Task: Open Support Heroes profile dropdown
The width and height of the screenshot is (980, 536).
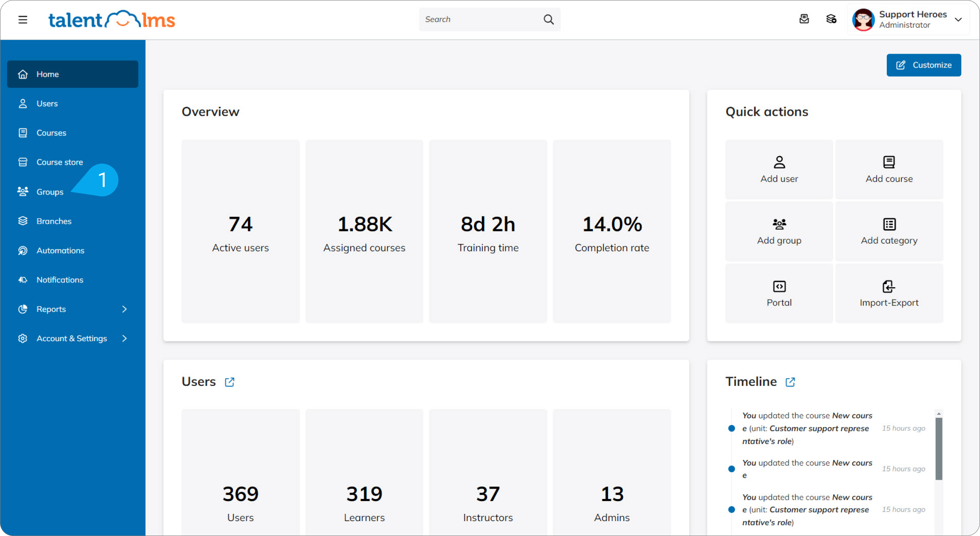Action: (x=958, y=20)
